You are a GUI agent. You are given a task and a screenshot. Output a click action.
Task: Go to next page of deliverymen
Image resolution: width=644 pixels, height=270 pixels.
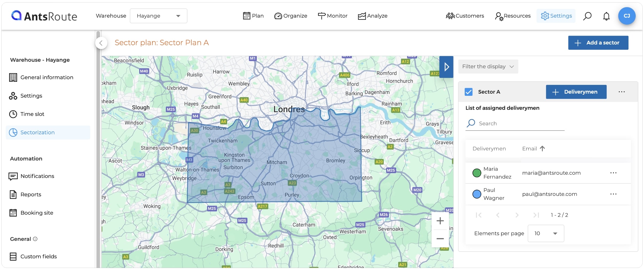517,215
